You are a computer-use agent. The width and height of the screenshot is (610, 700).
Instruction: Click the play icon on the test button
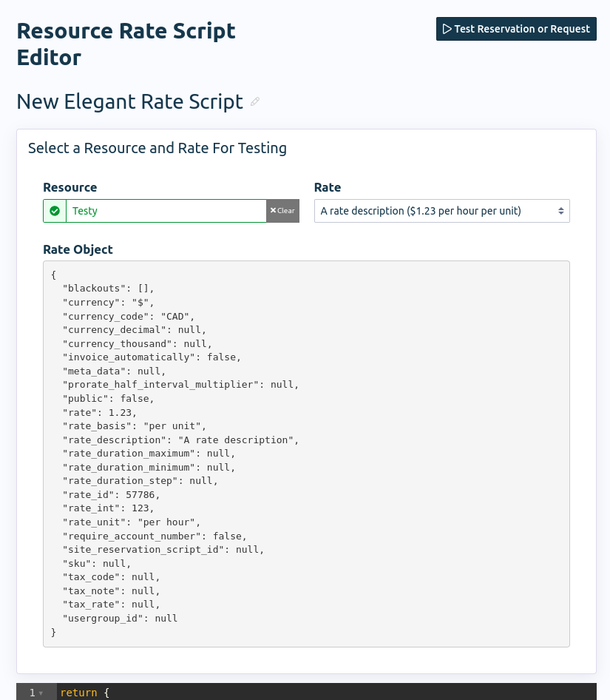click(447, 29)
